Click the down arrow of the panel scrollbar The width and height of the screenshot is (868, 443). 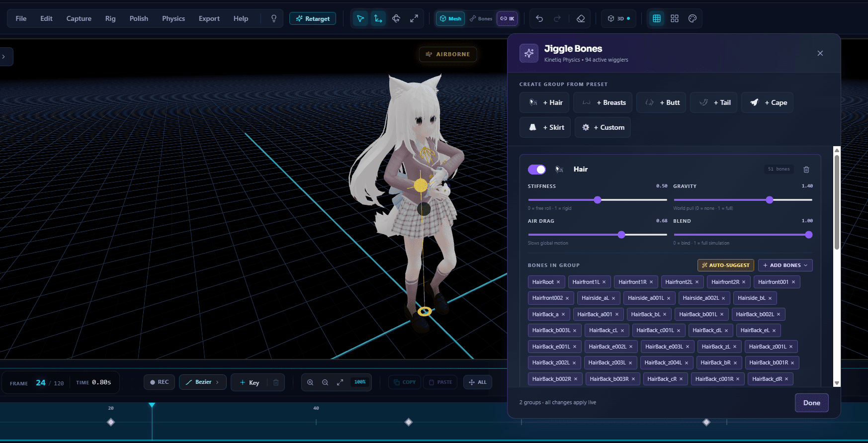(x=837, y=383)
